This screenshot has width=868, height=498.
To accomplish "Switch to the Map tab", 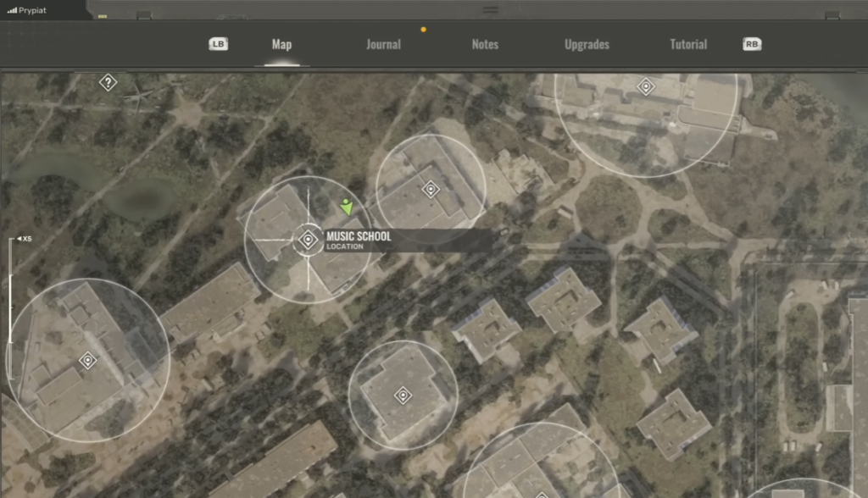I will tap(281, 44).
